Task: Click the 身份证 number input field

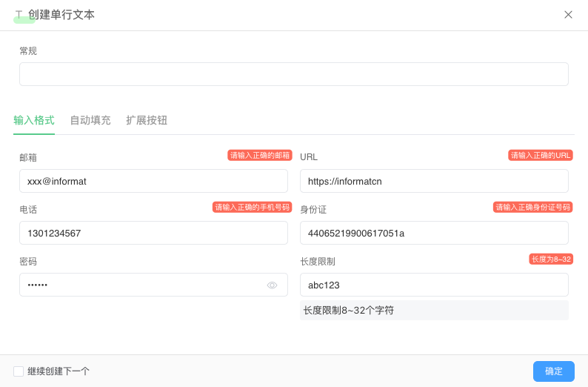Action: [434, 233]
